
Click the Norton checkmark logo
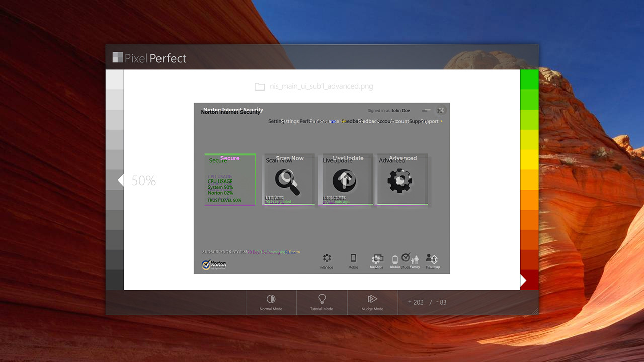coord(206,264)
